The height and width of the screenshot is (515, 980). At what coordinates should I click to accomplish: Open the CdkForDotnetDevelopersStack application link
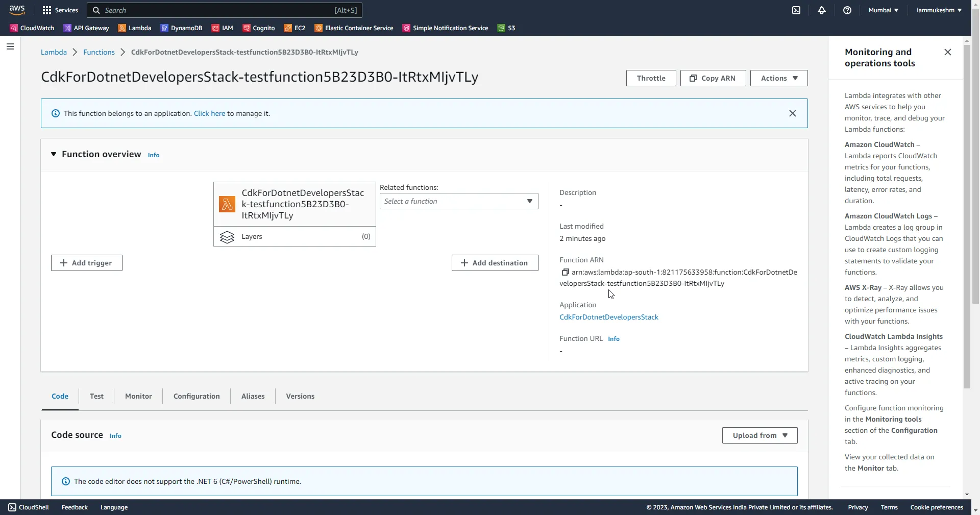(x=608, y=317)
